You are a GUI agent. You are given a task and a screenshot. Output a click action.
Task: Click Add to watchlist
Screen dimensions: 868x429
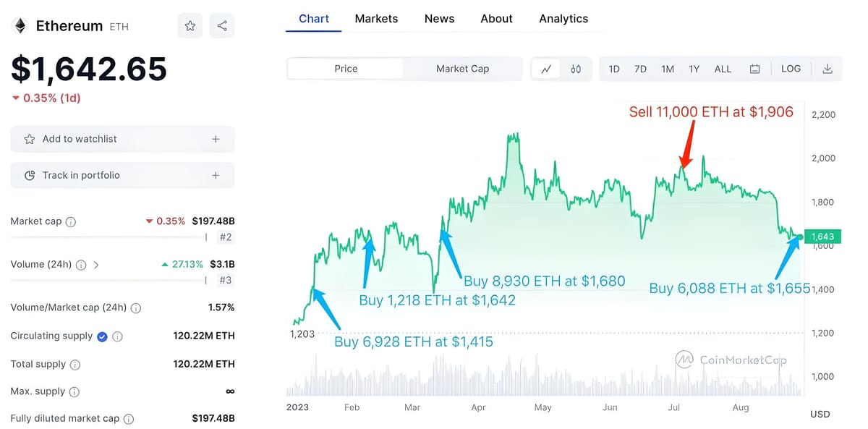point(122,139)
